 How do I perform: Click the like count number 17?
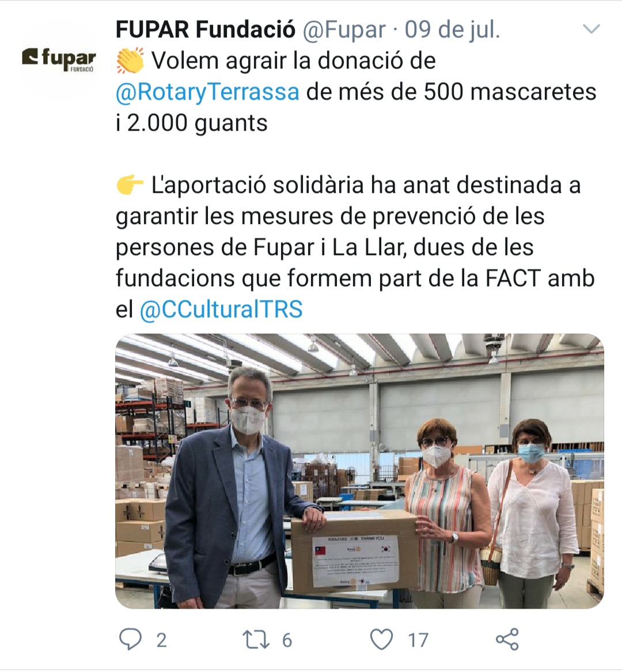(418, 640)
